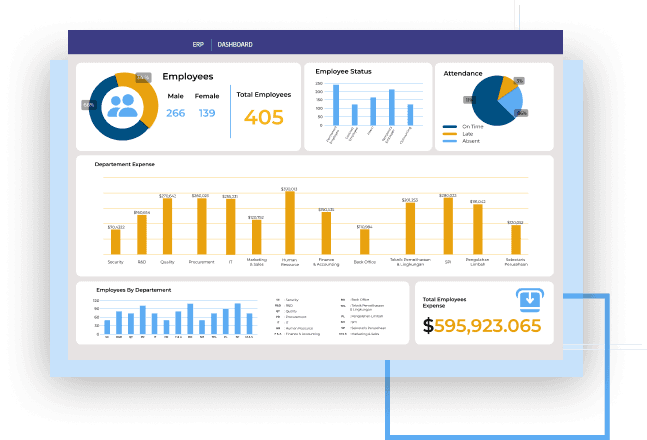Select the R&D expense bar
The image size is (647, 440).
[142, 234]
